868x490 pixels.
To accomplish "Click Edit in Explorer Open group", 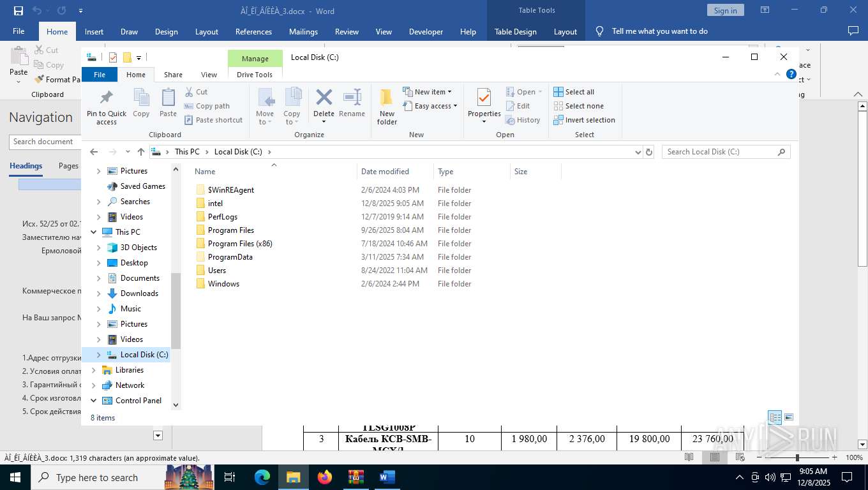I will [x=518, y=106].
